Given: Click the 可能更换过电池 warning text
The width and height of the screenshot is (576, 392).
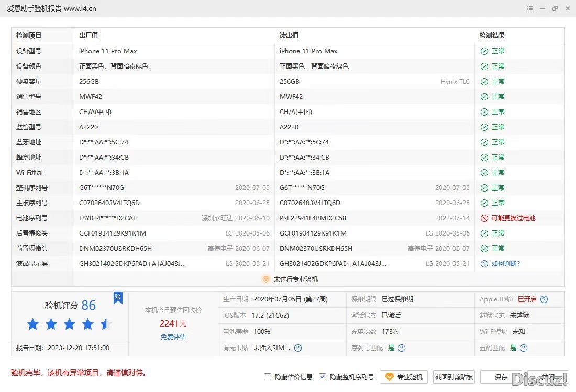Looking at the screenshot, I should click(x=514, y=218).
